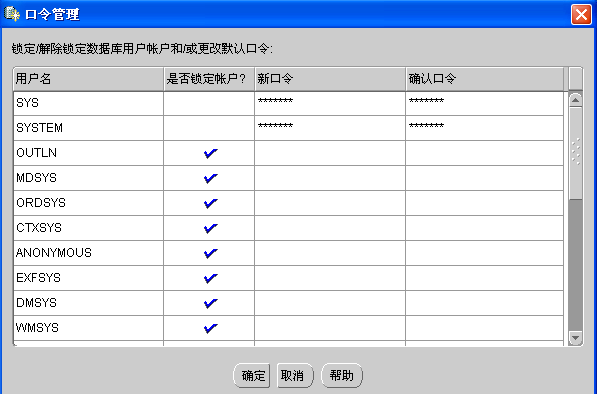Uncheck lock for ANONYMOUS account
The height and width of the screenshot is (394, 597).
(210, 253)
